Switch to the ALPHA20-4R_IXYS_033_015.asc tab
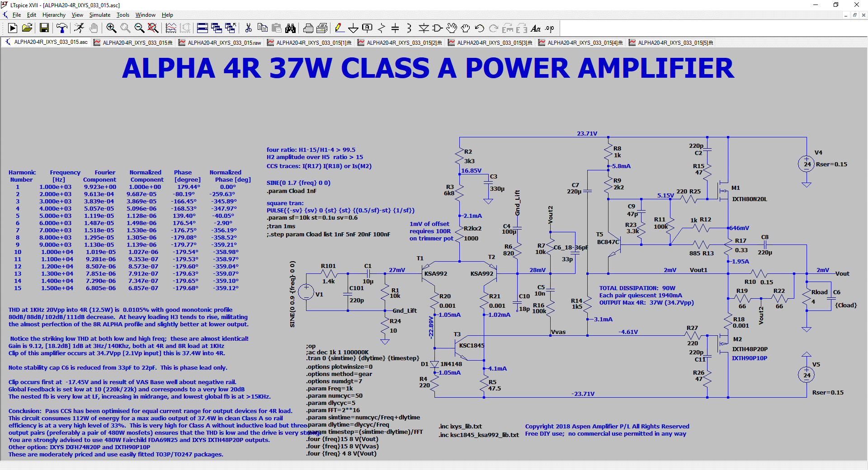868x470 pixels. tap(46, 42)
